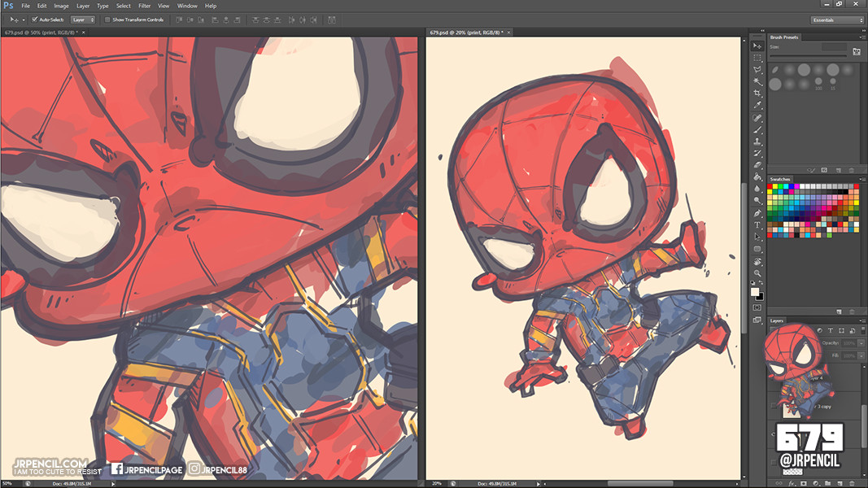
Task: Select the Healing Brush tool
Action: (757, 118)
